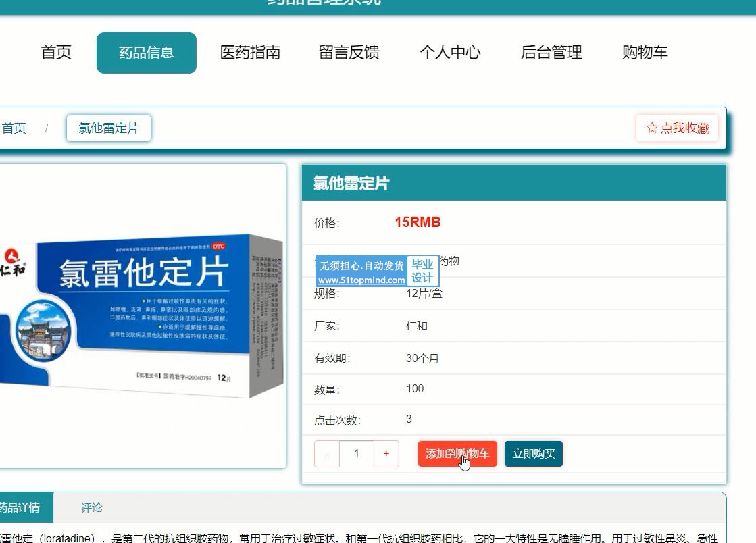Click the star 点我收藏 favorite button
The width and height of the screenshot is (756, 543).
point(678,128)
